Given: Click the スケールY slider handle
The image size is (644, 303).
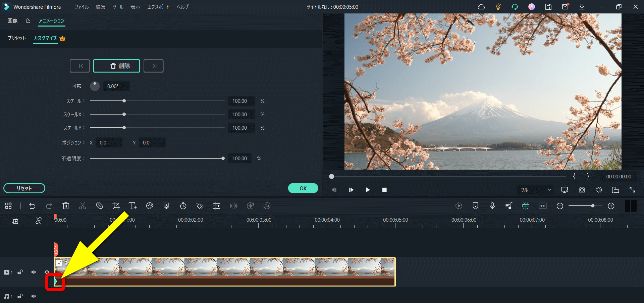Looking at the screenshot, I should click(124, 128).
